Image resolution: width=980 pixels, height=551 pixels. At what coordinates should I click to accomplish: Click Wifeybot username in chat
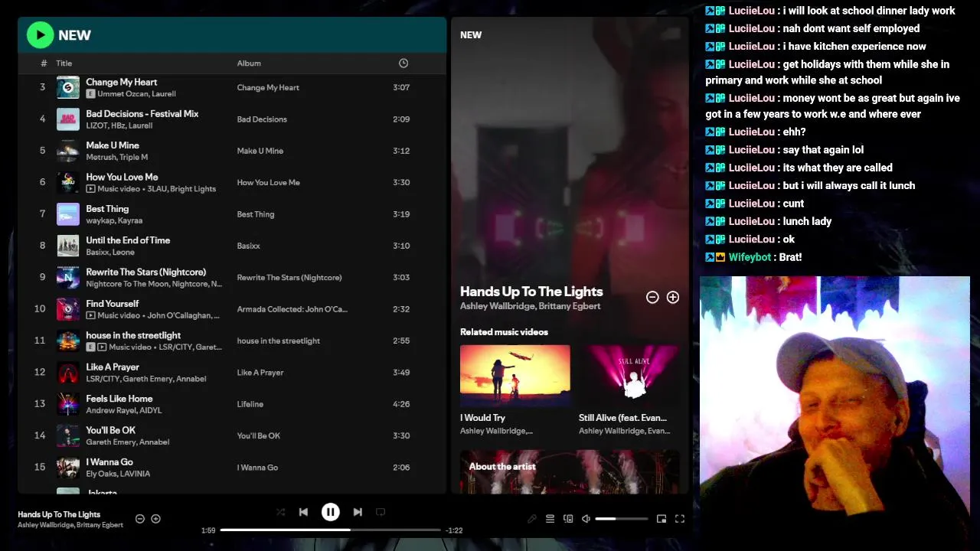click(x=750, y=257)
